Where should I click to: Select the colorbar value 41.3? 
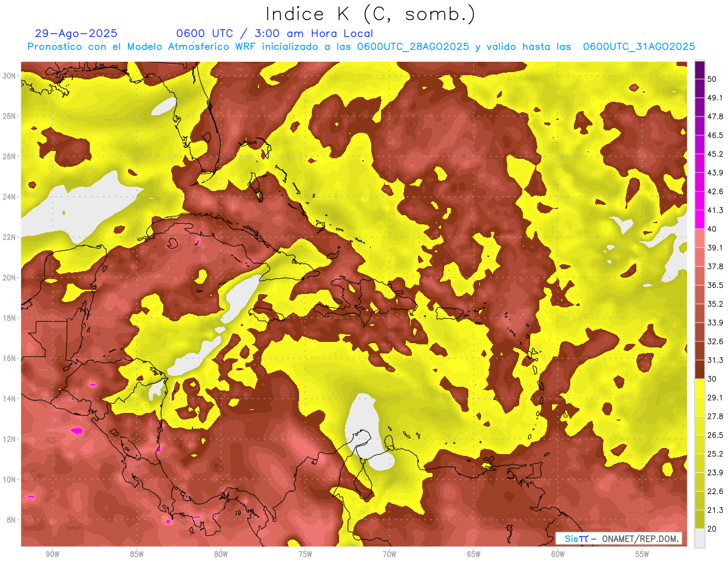715,210
